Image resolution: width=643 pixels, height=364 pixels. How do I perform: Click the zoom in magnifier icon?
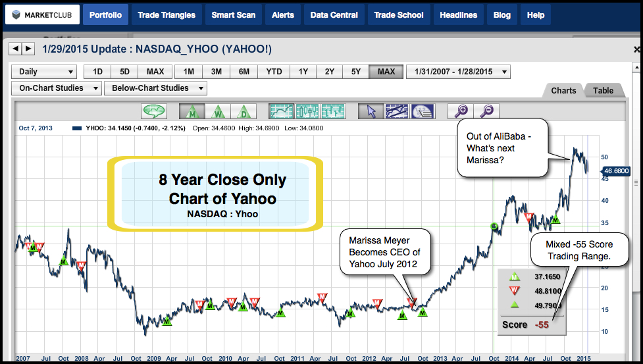461,111
